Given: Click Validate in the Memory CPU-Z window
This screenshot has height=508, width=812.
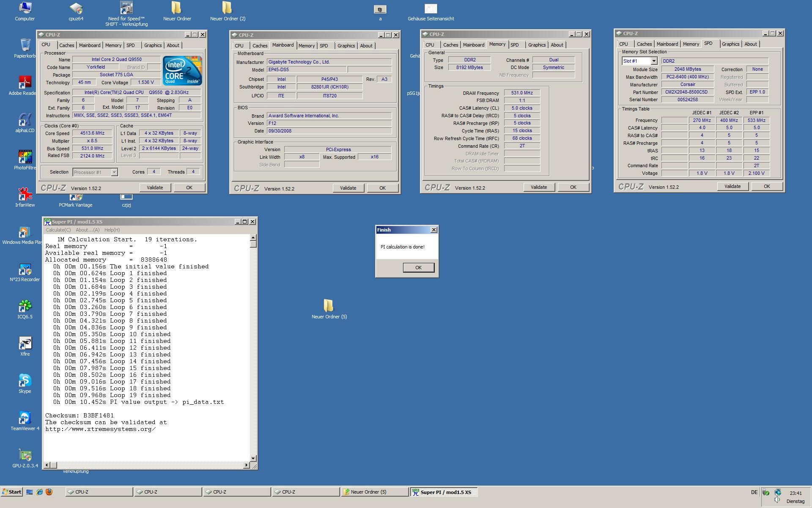Looking at the screenshot, I should point(539,187).
